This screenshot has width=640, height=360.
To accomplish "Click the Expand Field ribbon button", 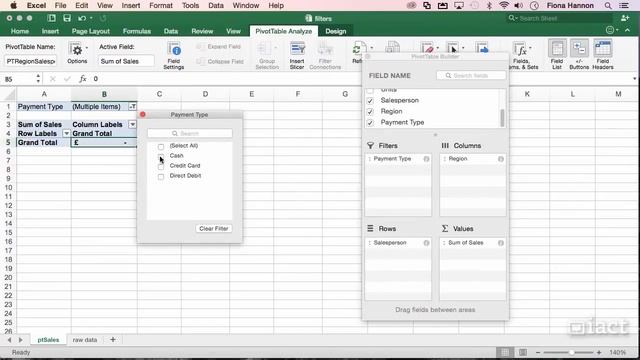I will (x=219, y=47).
